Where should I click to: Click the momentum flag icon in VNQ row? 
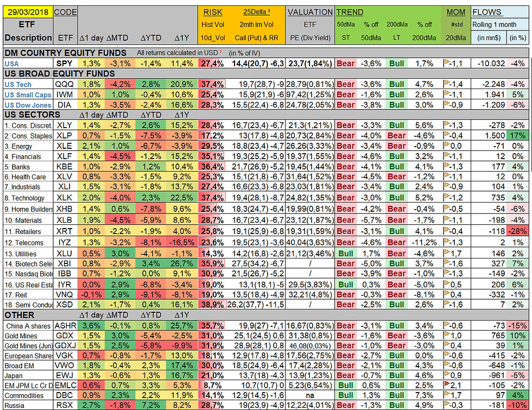tap(447, 294)
